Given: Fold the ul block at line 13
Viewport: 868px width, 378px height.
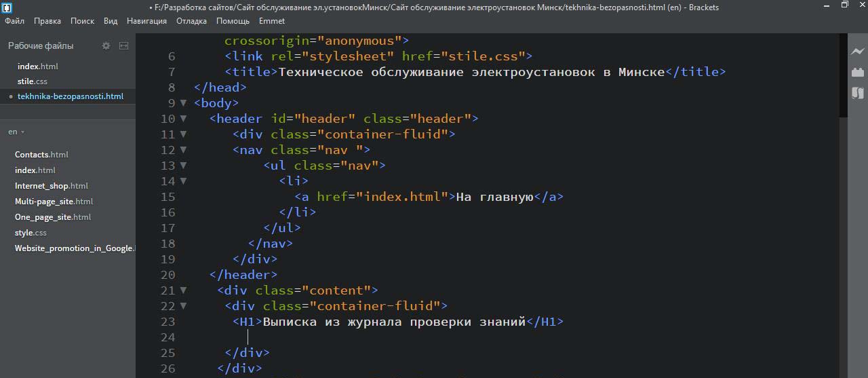Looking at the screenshot, I should pos(183,166).
